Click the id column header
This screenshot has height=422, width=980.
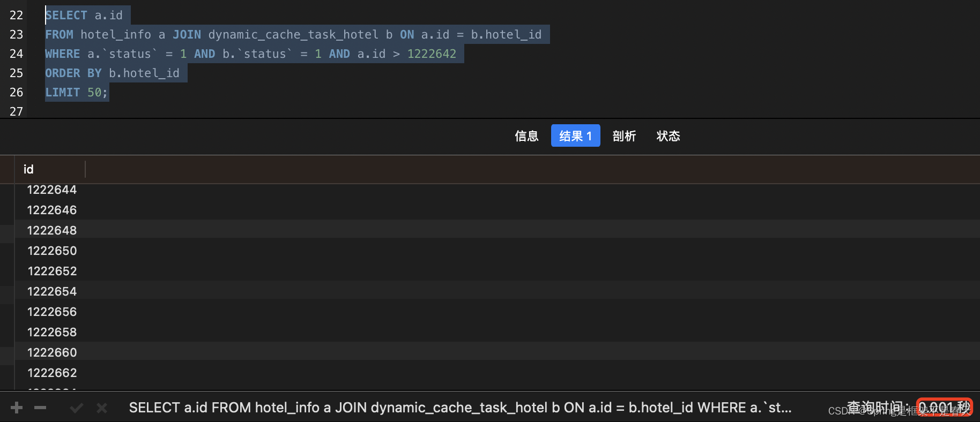tap(50, 169)
